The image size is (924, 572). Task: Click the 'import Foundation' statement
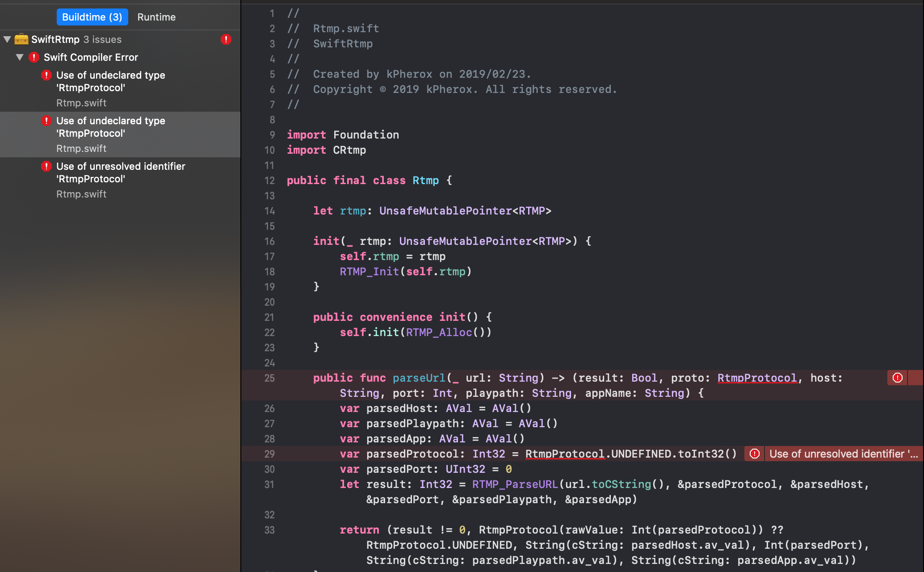pos(343,135)
